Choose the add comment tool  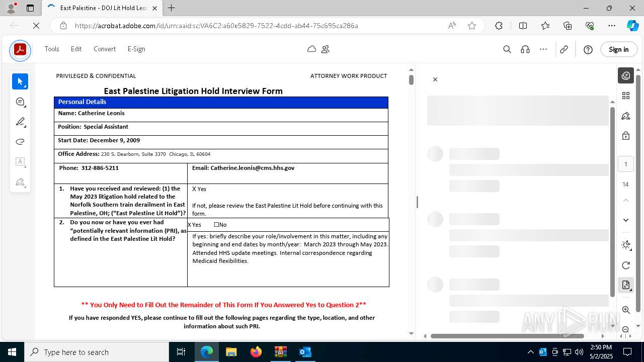coord(20,102)
